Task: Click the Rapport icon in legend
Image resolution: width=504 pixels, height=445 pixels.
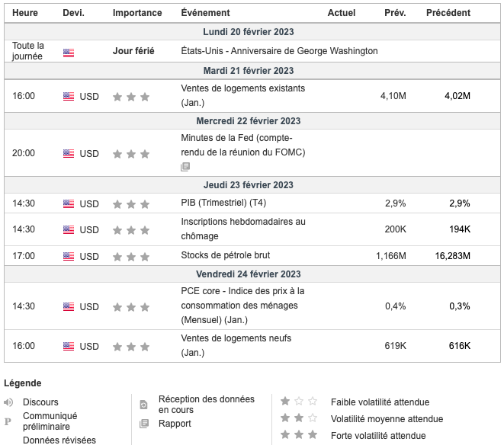Action: [x=144, y=424]
